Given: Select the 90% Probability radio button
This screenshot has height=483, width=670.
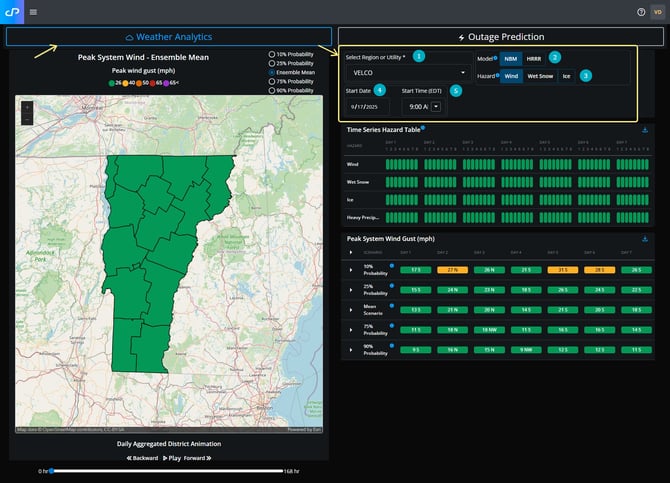Looking at the screenshot, I should [x=271, y=91].
